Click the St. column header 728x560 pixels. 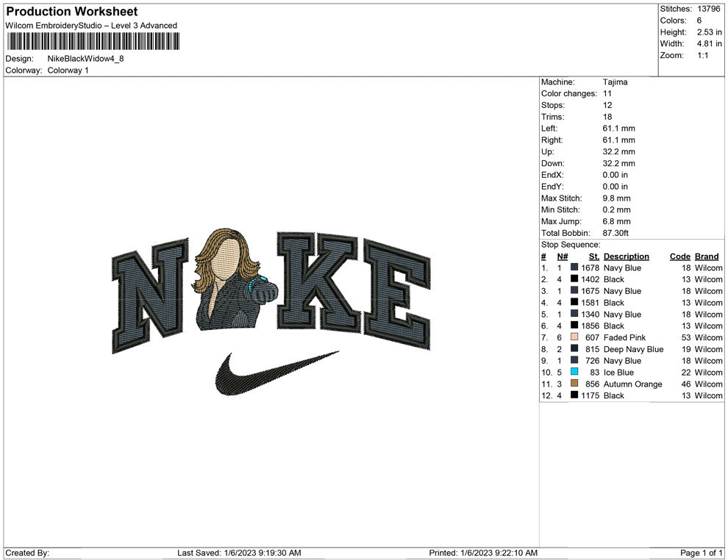point(594,256)
